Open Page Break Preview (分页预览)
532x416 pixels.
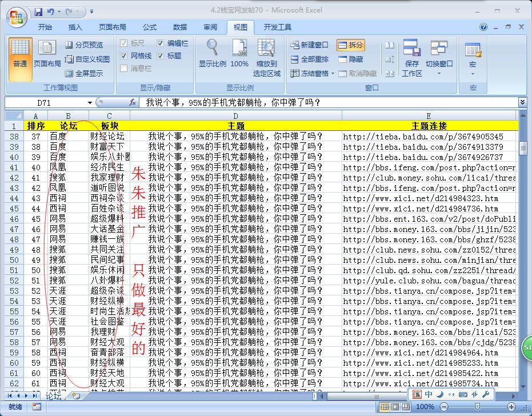pyautogui.click(x=84, y=45)
